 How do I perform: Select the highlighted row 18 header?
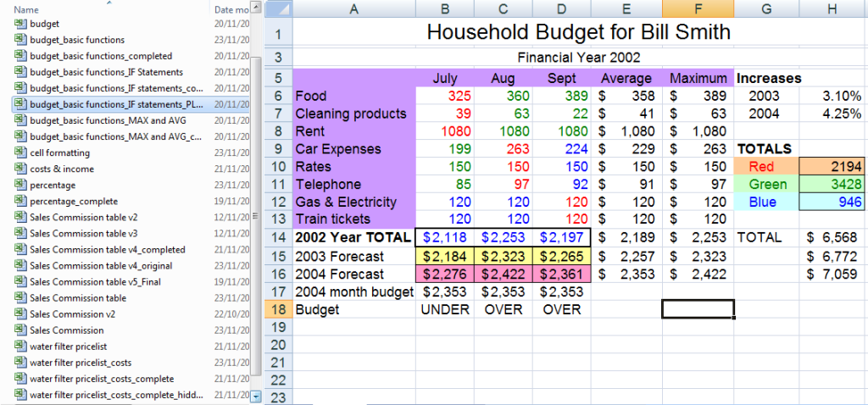(x=278, y=309)
